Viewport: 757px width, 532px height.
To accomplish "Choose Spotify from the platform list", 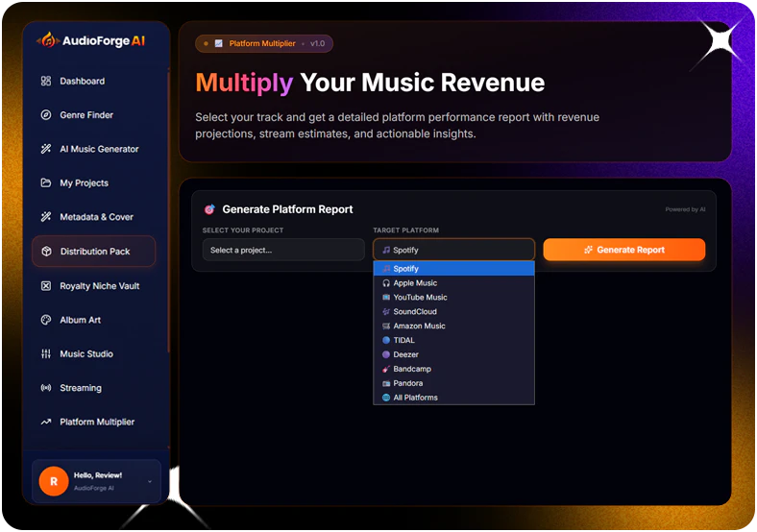I will coord(453,269).
